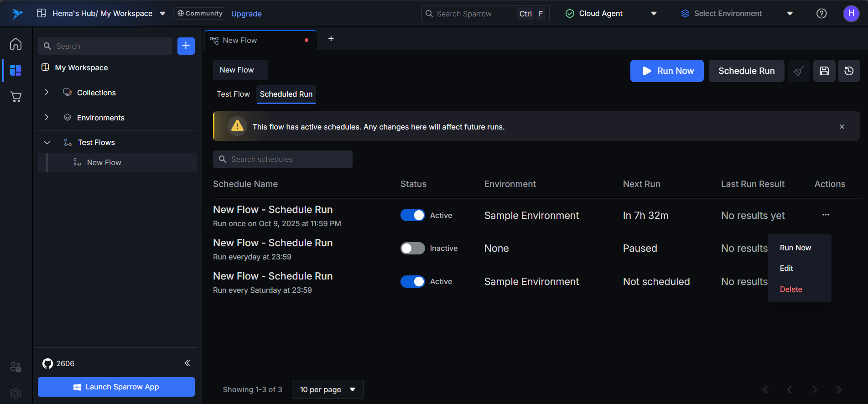Open the Marketplace cart icon
Viewport: 868px width, 404px height.
tap(16, 97)
